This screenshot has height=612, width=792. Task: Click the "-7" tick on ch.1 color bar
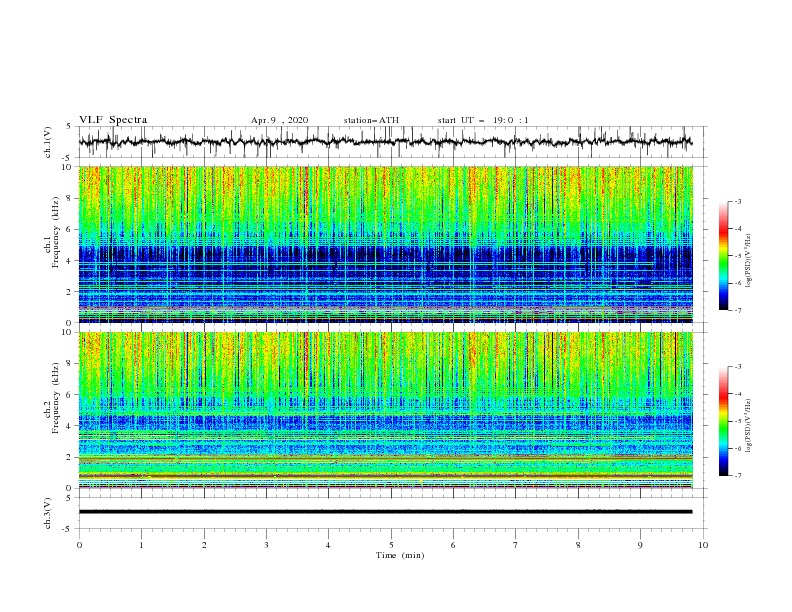[x=737, y=310]
